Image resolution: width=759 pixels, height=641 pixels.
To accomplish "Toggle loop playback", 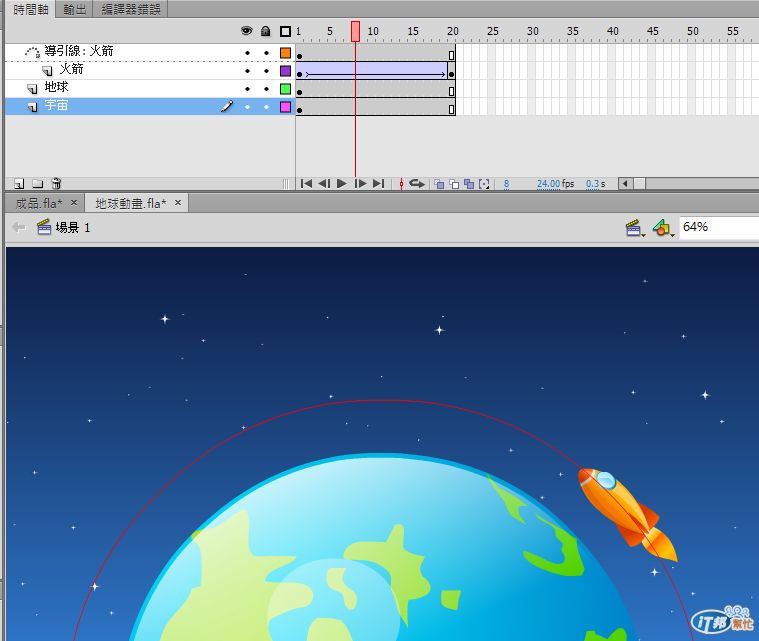I will coord(417,183).
